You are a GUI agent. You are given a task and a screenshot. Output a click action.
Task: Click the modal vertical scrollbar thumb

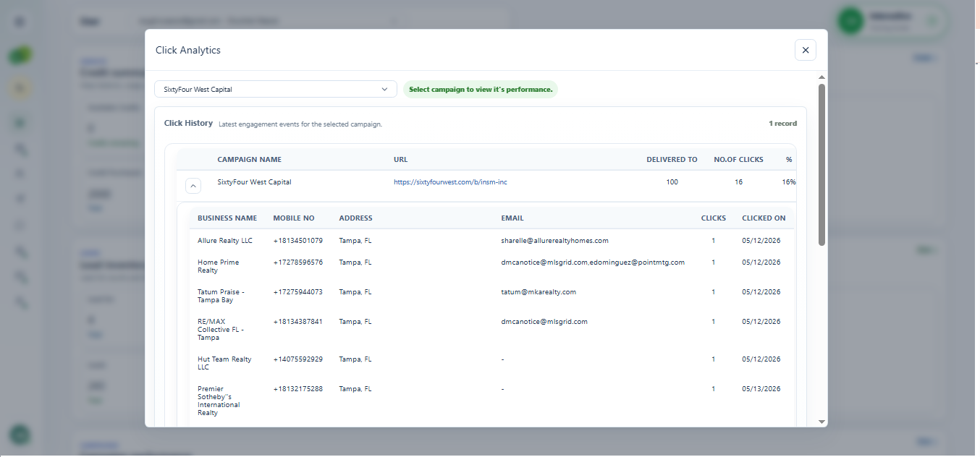[x=821, y=165]
